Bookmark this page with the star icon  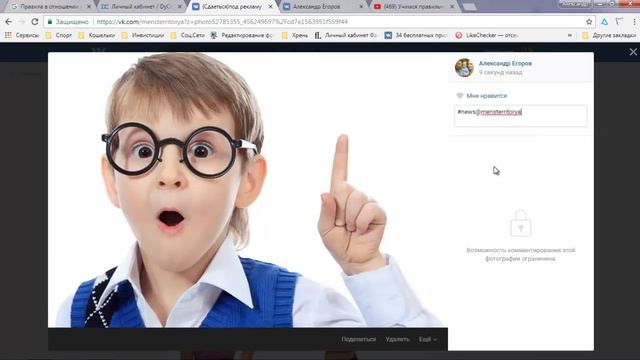589,22
